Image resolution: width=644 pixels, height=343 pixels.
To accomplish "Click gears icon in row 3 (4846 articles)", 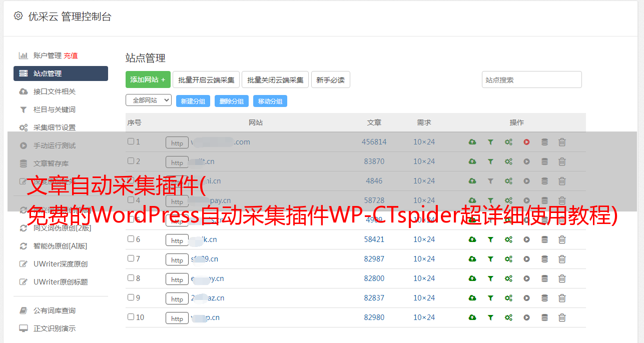I will pos(508,181).
